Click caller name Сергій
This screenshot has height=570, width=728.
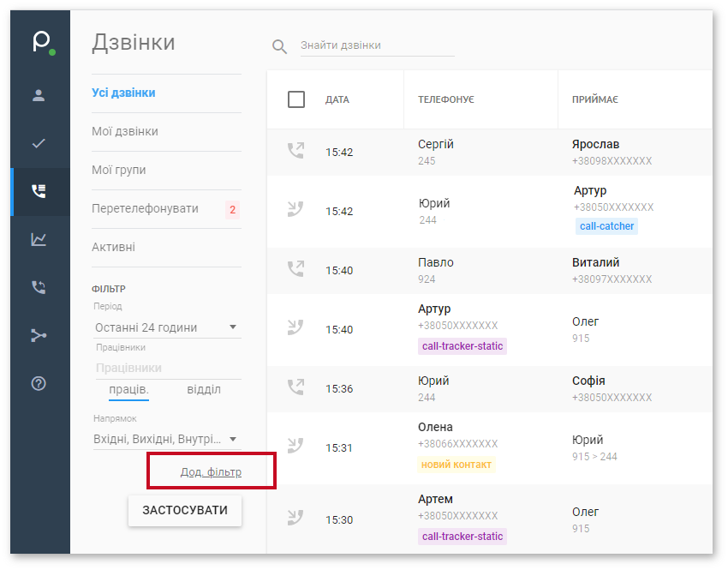pos(435,145)
